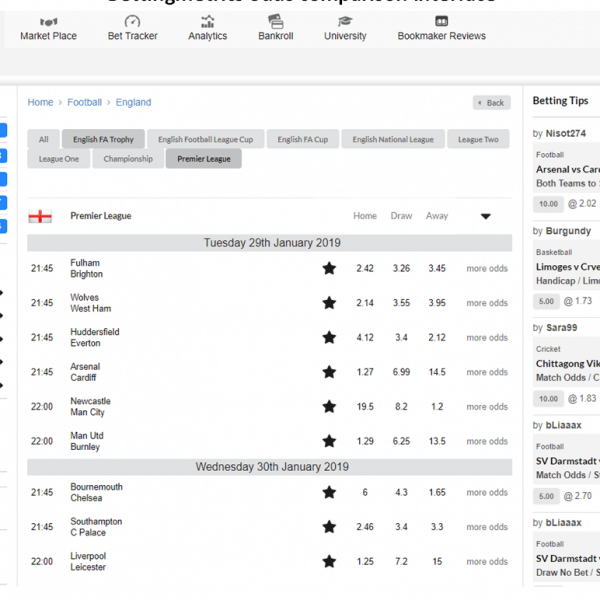Toggle star for Newcastle vs Man City
This screenshot has height=600, width=600.
click(329, 406)
